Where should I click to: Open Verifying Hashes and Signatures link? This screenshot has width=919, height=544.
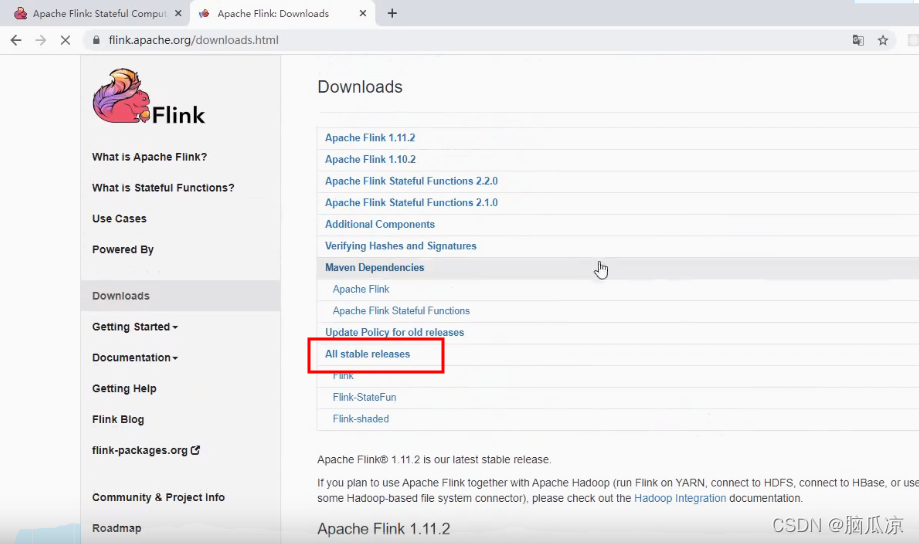point(401,246)
